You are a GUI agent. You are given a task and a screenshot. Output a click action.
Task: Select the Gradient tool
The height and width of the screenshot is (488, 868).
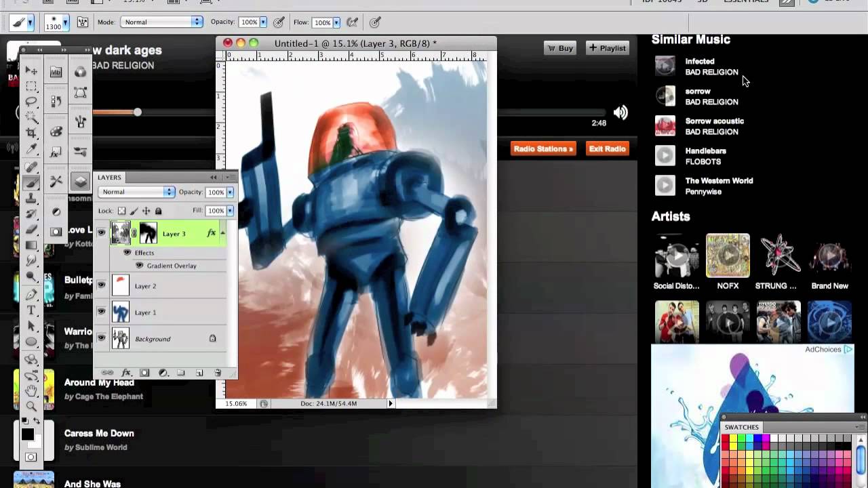click(x=31, y=245)
